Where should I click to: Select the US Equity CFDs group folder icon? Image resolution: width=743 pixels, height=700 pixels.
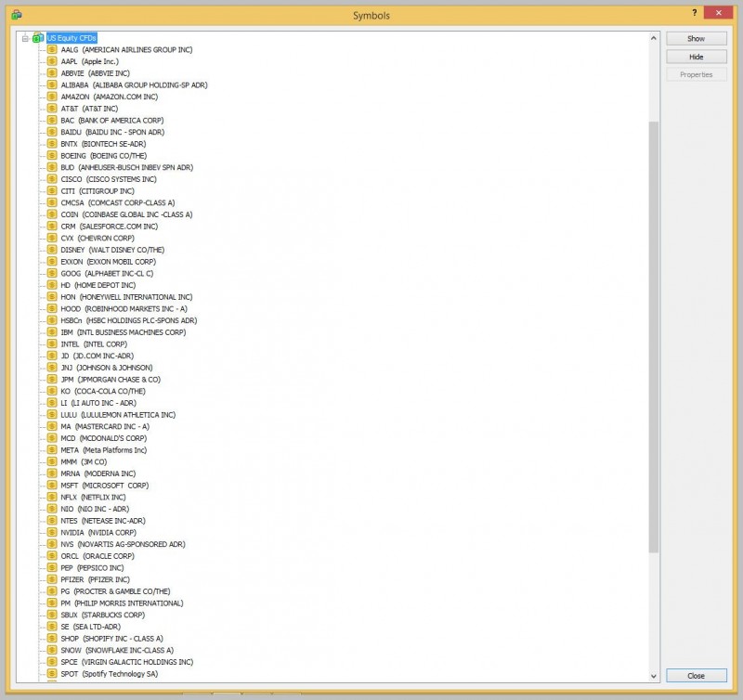coord(38,38)
